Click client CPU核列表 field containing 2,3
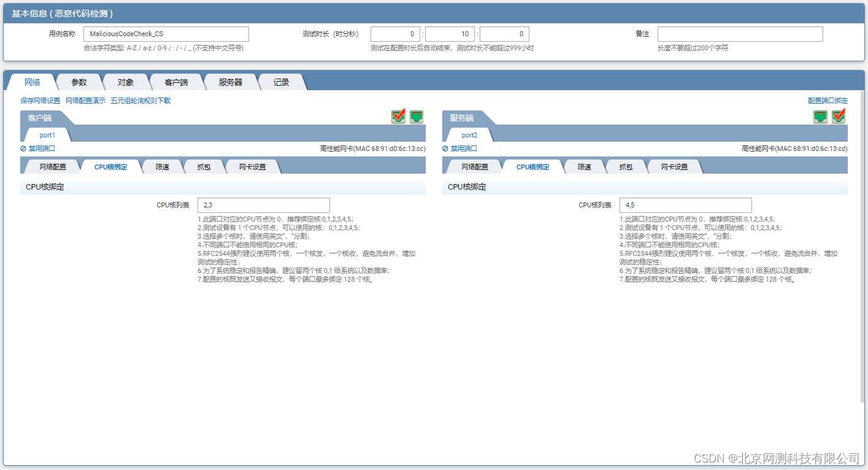The width and height of the screenshot is (868, 470). coord(264,205)
